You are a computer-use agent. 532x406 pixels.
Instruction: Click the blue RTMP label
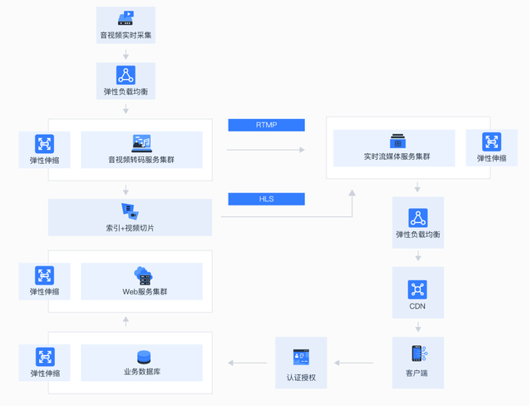tap(266, 125)
